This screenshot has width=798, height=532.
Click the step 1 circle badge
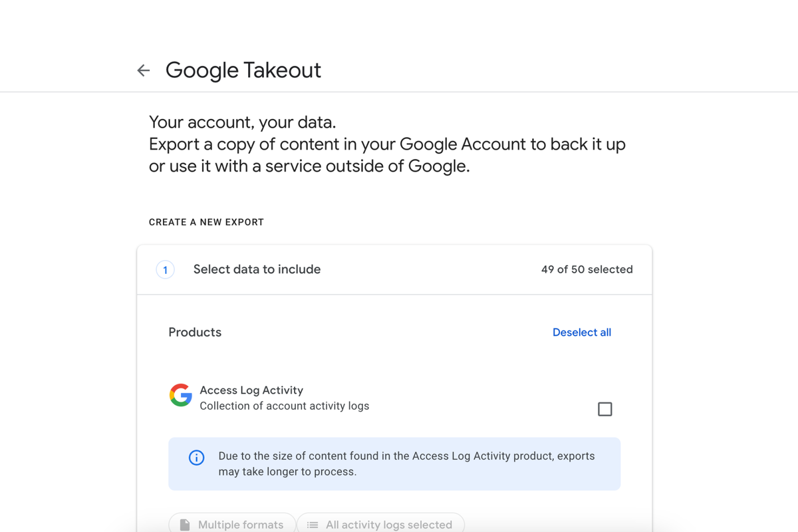(x=165, y=269)
